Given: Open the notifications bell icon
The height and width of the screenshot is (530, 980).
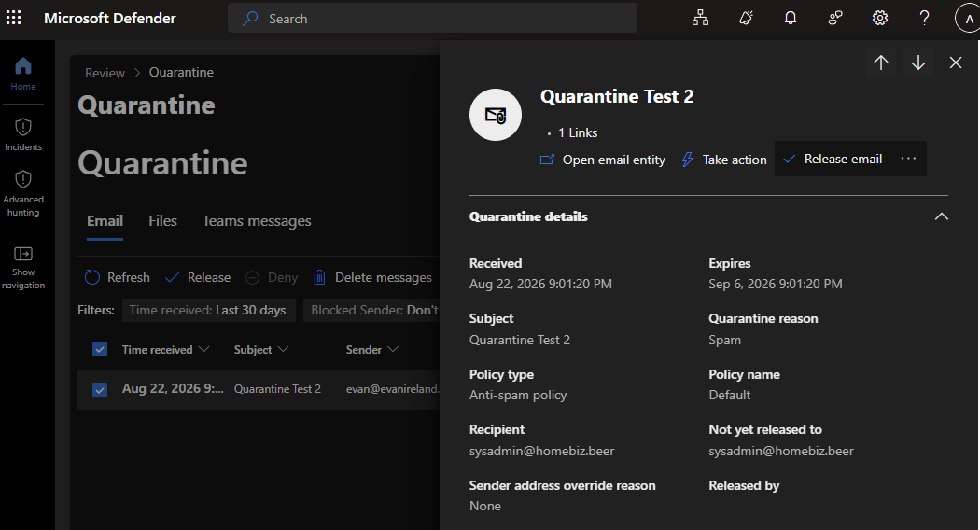Looking at the screenshot, I should [791, 18].
